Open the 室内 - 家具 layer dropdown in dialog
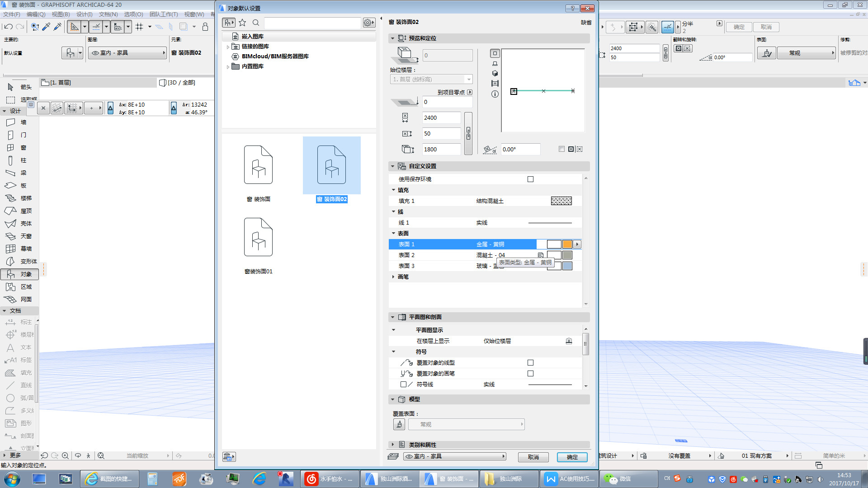This screenshot has height=488, width=868. pos(454,456)
